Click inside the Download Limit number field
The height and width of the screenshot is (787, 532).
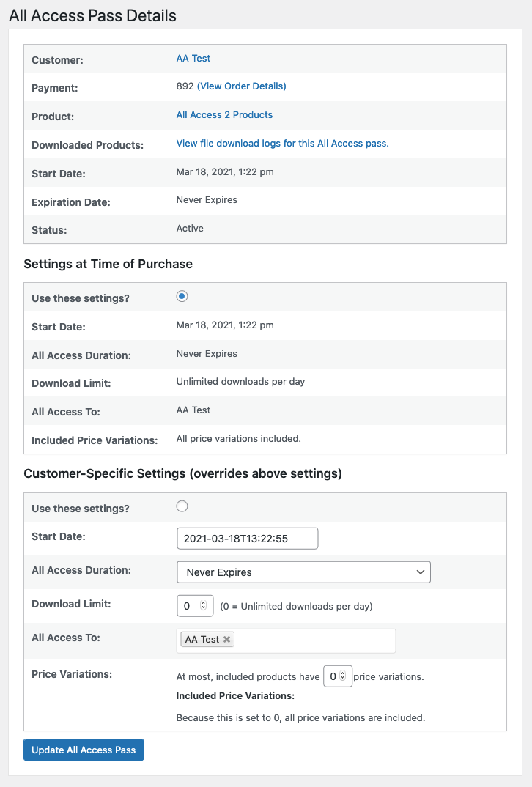(189, 607)
